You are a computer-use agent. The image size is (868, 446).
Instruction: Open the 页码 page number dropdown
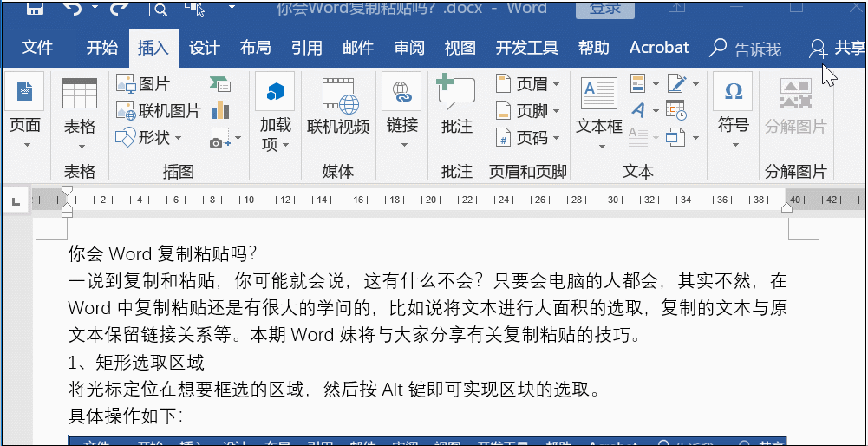point(527,137)
